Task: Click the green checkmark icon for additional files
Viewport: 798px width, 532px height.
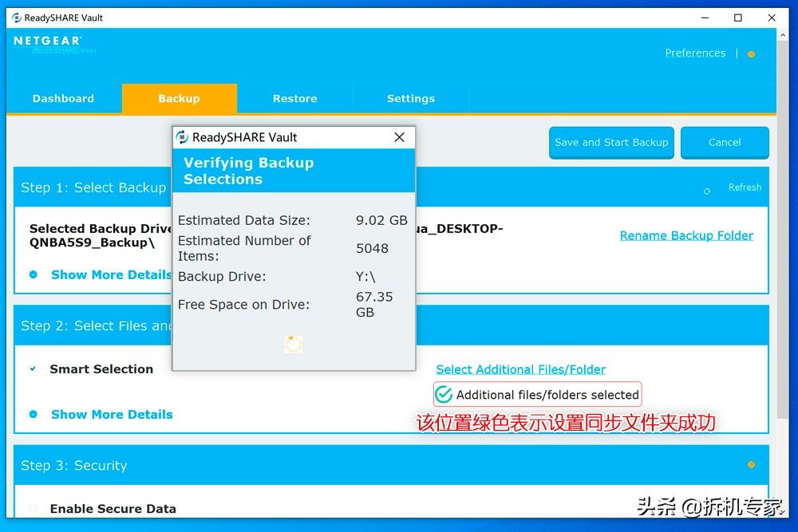Action: pos(443,394)
